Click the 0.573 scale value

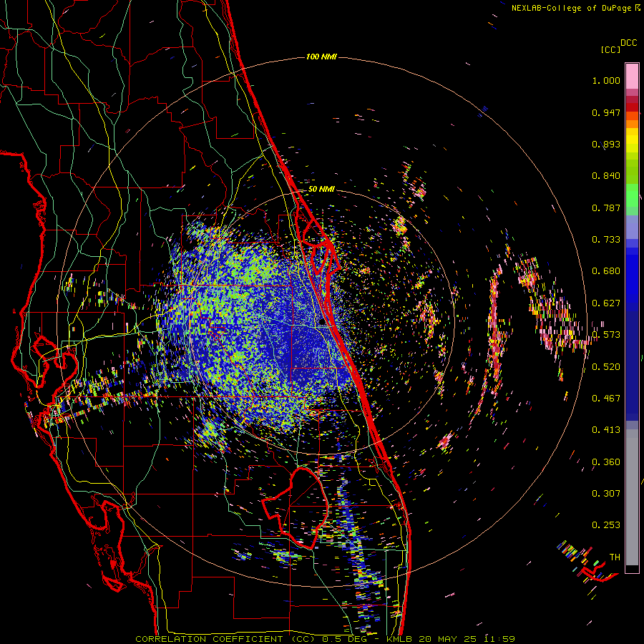(606, 335)
